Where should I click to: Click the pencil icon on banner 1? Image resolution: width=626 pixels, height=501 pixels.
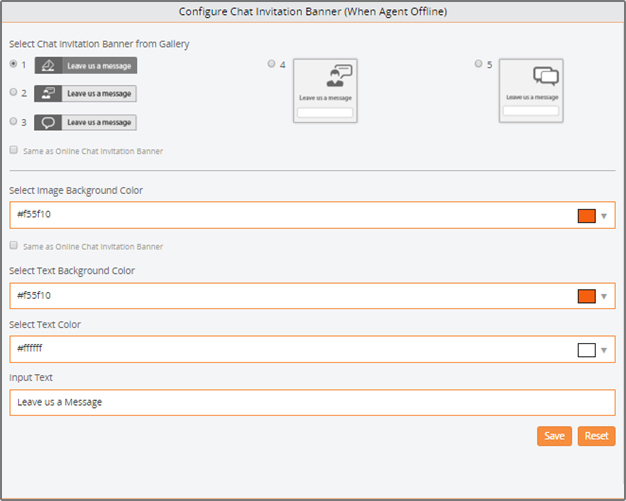click(x=48, y=65)
